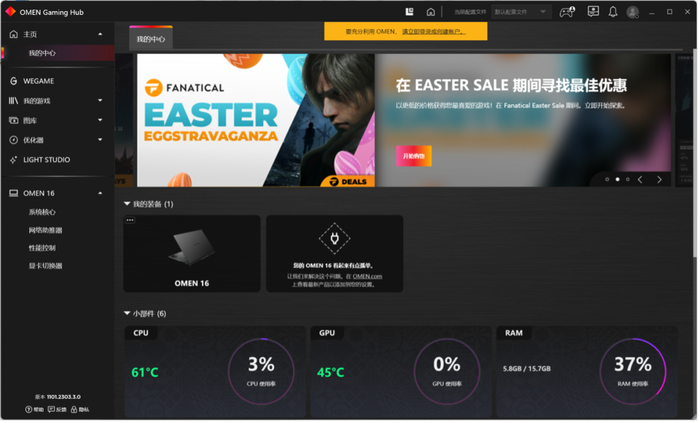
Task: Click the EASTER SALE banner headline
Action: (x=511, y=85)
